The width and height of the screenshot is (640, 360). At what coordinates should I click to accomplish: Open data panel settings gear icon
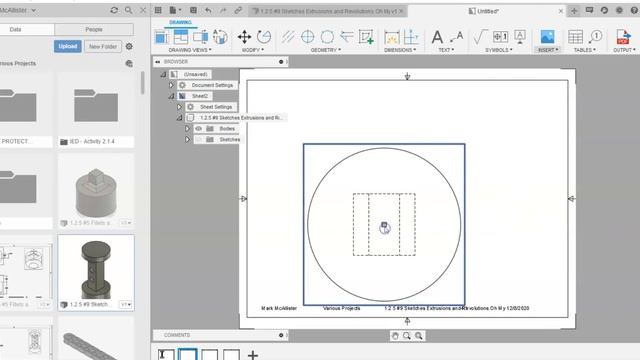point(129,47)
